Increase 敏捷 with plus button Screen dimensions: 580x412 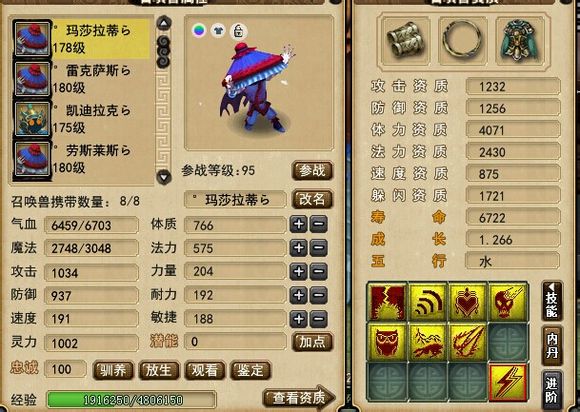tap(299, 319)
